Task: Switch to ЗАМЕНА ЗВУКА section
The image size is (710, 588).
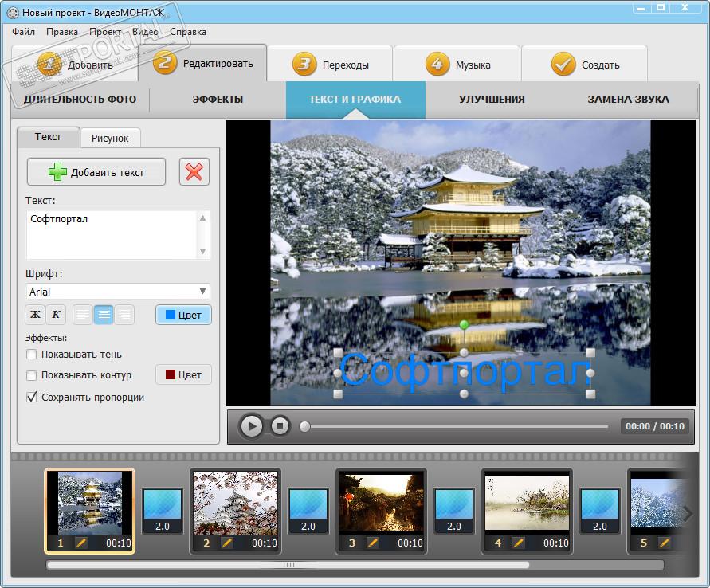Action: (x=628, y=99)
